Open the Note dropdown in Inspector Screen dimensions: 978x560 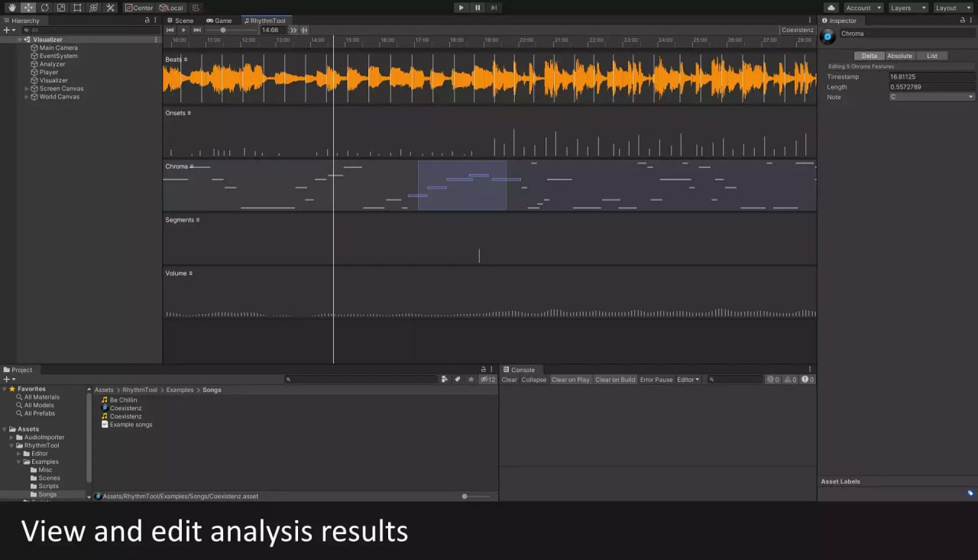click(931, 97)
